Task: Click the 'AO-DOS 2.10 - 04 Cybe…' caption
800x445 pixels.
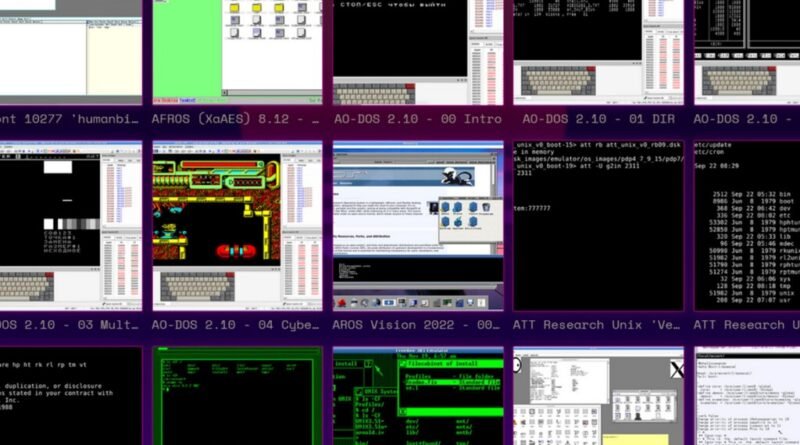Action: [x=235, y=325]
